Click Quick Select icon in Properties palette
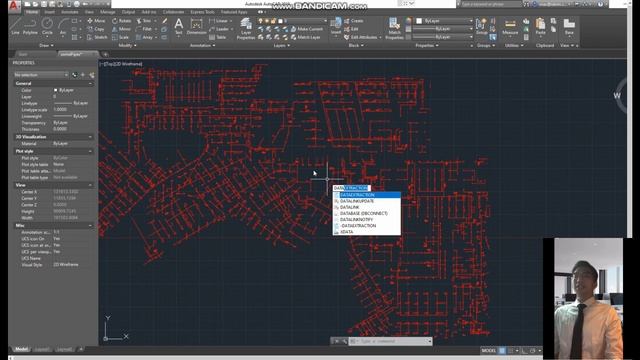 point(91,75)
